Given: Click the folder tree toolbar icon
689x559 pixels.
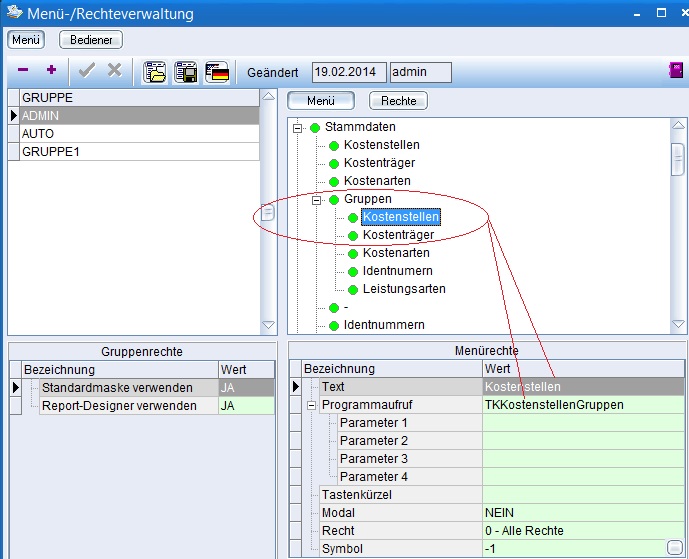Looking at the screenshot, I should (x=155, y=72).
